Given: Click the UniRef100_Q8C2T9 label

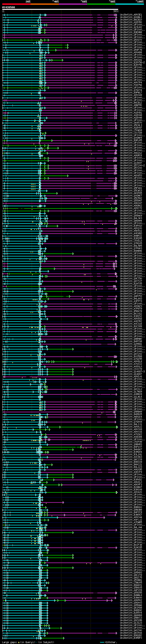Looking at the screenshot, I should click(x=131, y=575).
